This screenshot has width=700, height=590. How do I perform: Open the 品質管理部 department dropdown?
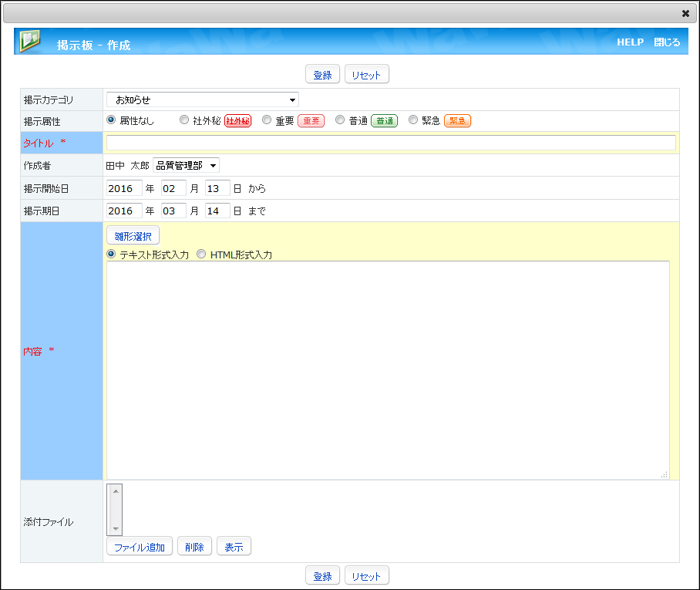186,165
